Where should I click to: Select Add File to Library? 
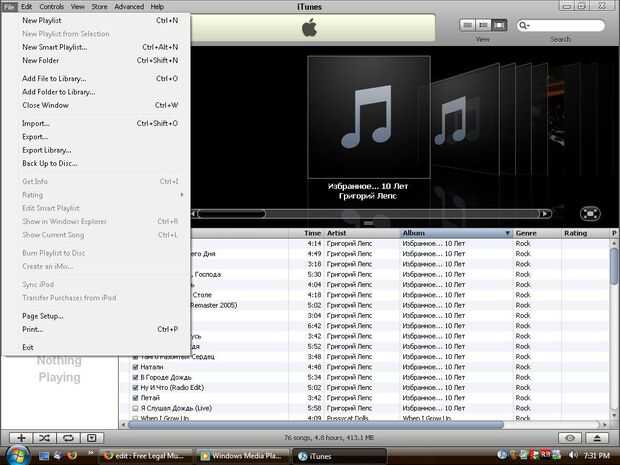tap(97, 78)
